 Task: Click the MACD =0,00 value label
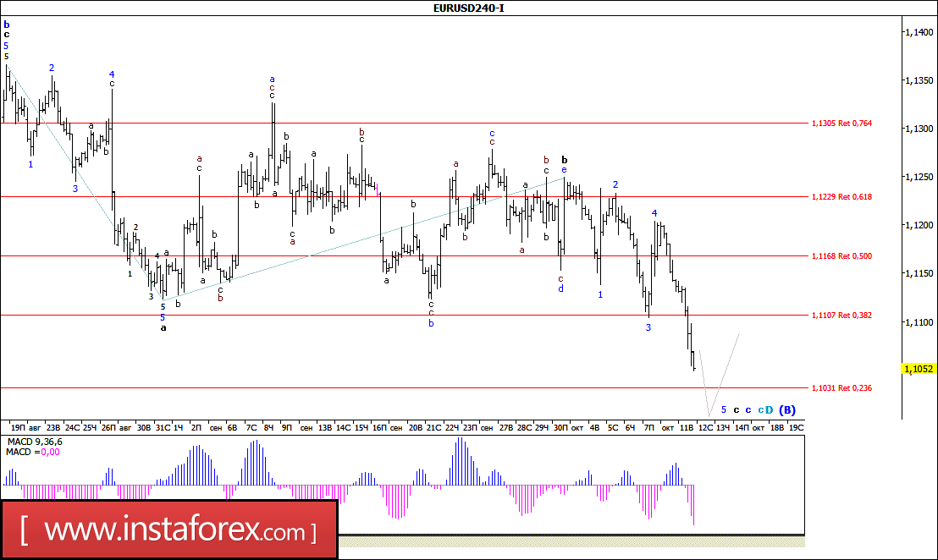pyautogui.click(x=33, y=452)
